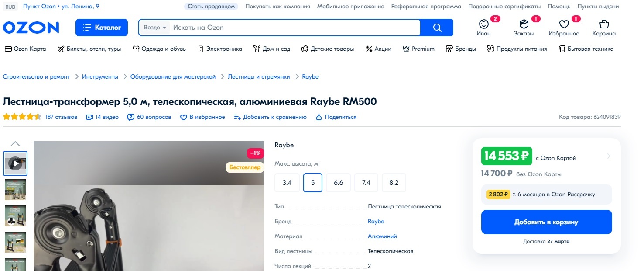644x271 pixels.
Task: Go to Raybe breadcrumb
Action: [310, 77]
